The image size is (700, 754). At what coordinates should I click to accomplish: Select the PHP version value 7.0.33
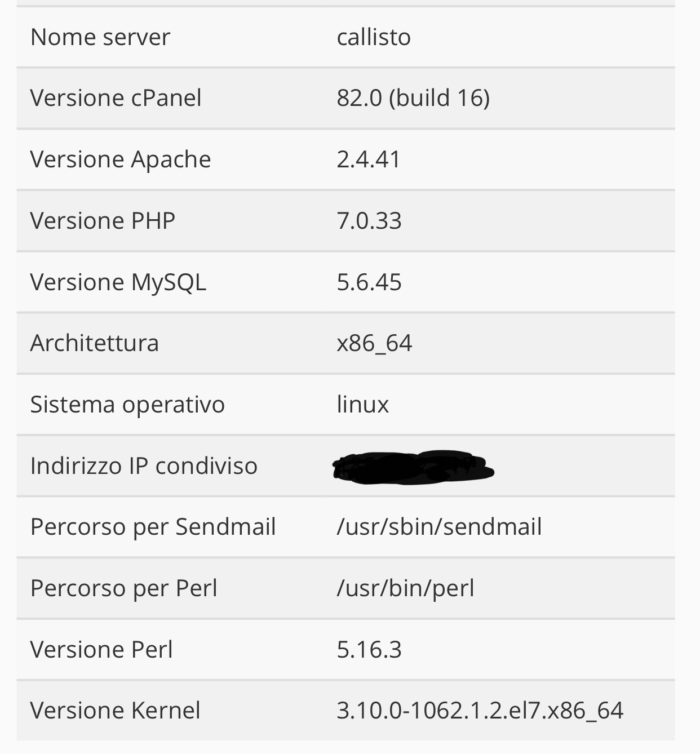tap(369, 221)
